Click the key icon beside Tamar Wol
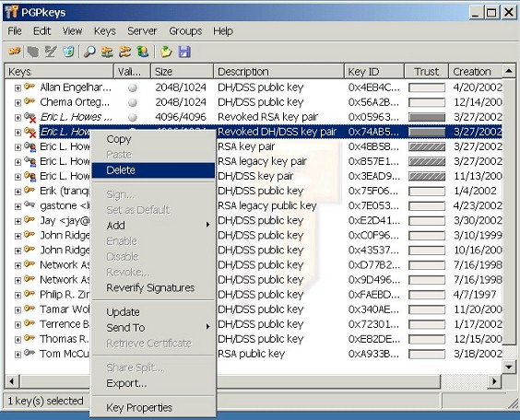 coord(30,309)
